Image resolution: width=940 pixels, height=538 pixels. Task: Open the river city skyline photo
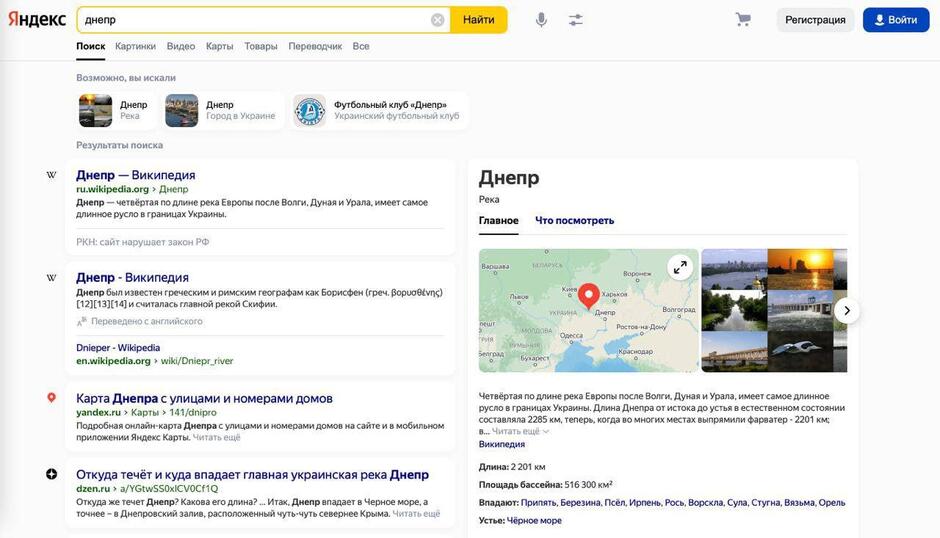pos(734,269)
